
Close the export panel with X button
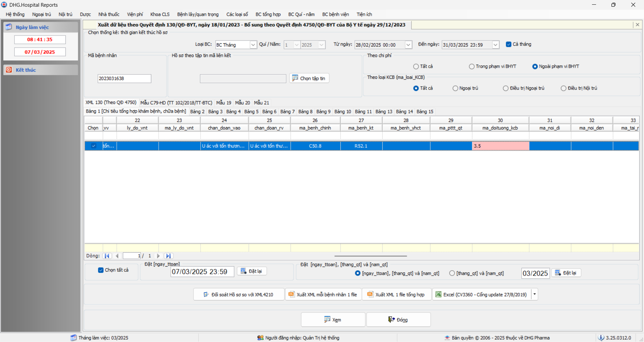pyautogui.click(x=637, y=24)
